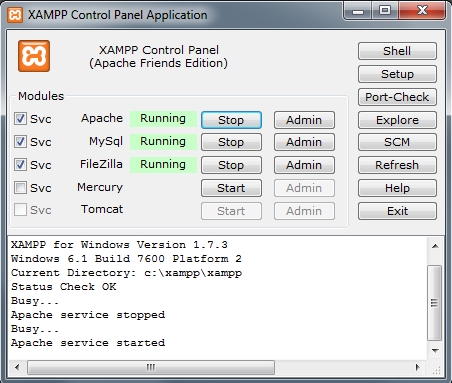The width and height of the screenshot is (452, 383).
Task: Click the 'Apache service started' log line
Action: [x=88, y=343]
